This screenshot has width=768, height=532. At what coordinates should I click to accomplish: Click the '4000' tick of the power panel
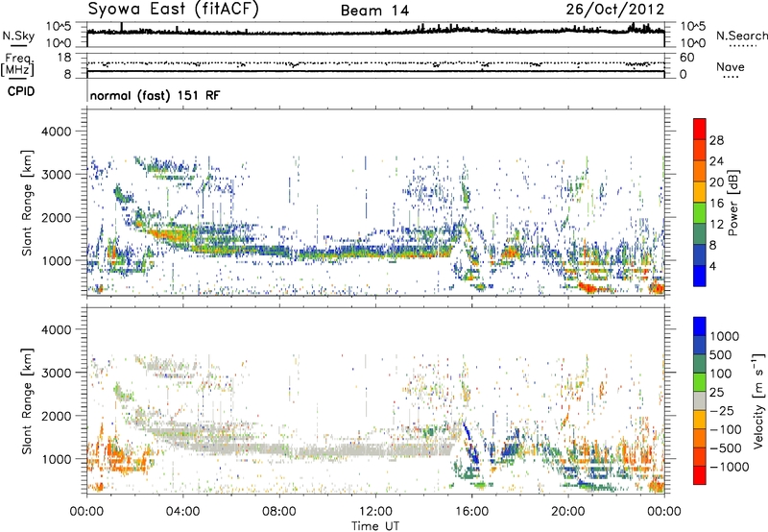[x=56, y=132]
